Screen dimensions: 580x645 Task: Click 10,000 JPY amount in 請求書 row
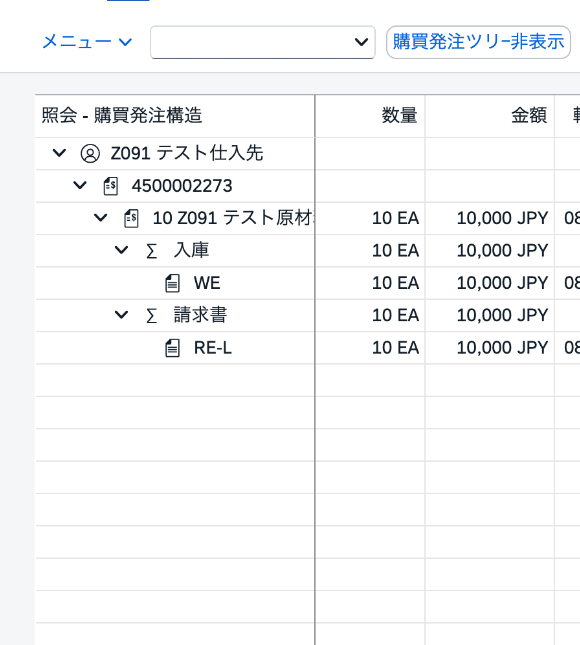(502, 316)
